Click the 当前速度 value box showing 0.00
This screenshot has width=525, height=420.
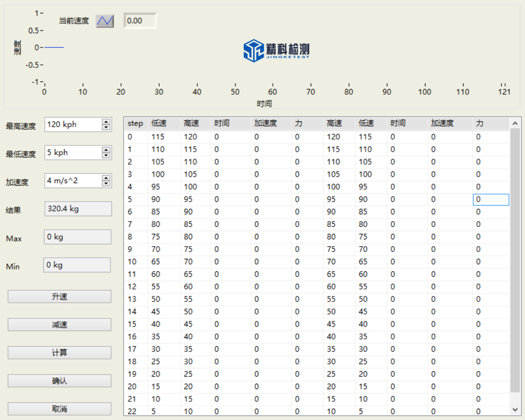[x=140, y=21]
